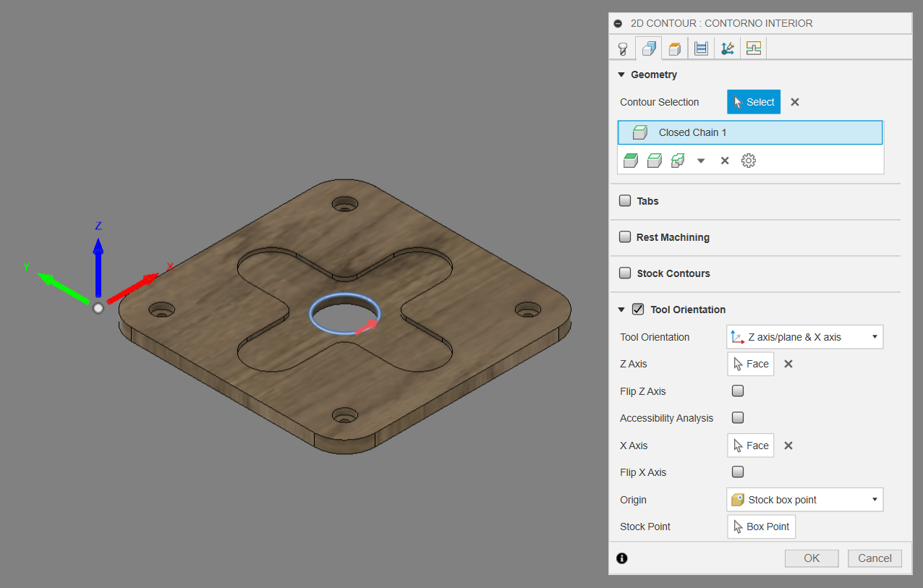Clear the Z Axis selection X
This screenshot has width=923, height=588.
point(788,364)
